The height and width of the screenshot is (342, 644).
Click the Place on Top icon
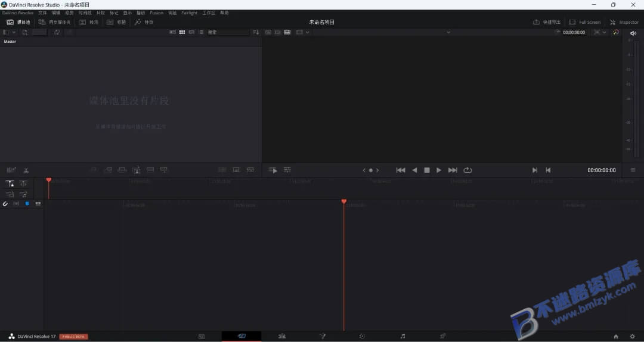point(150,170)
